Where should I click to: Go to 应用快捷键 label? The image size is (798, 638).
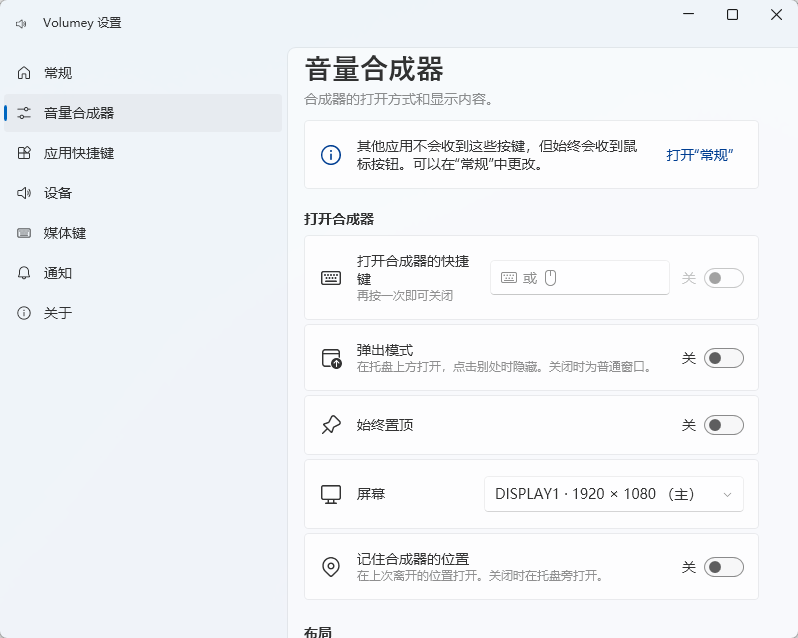(x=79, y=153)
